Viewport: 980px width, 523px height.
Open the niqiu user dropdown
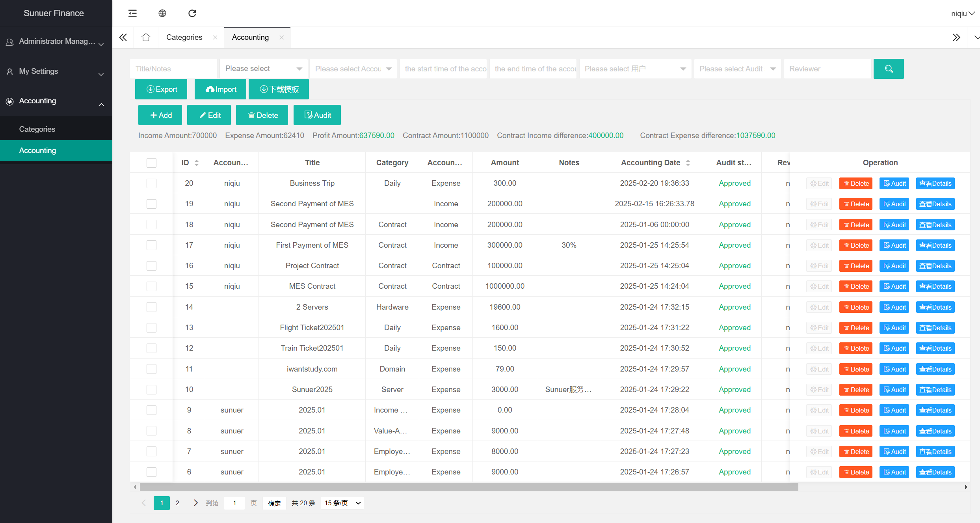coord(963,13)
